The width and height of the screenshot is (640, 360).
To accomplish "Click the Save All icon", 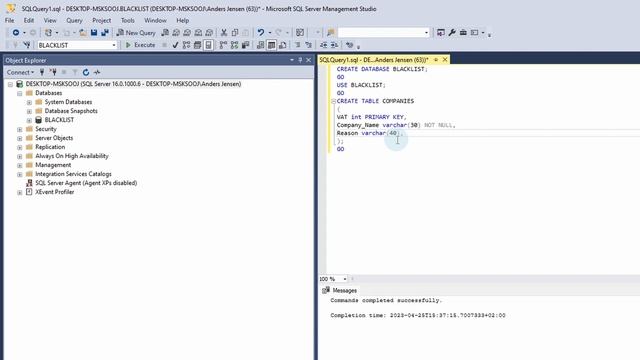I will (x=105, y=33).
